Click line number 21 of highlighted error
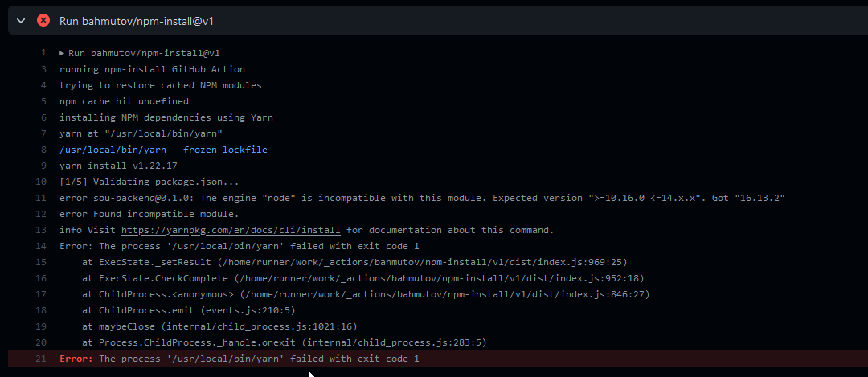 click(41, 359)
